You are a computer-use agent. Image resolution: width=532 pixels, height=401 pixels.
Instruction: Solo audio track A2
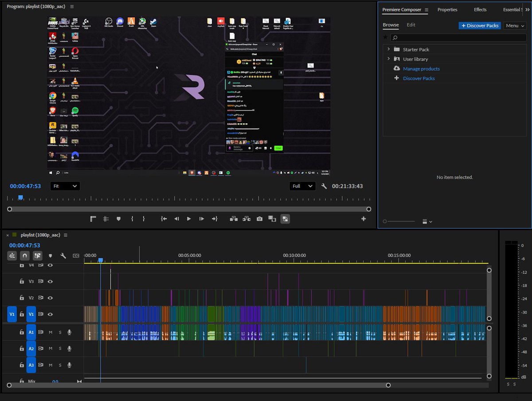(x=60, y=349)
